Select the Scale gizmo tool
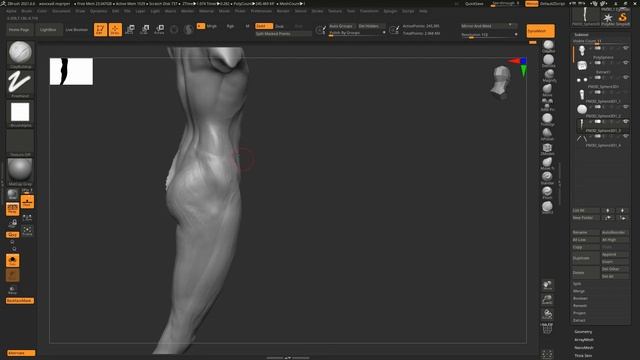Viewport: 640px width, 360px height. [145, 29]
